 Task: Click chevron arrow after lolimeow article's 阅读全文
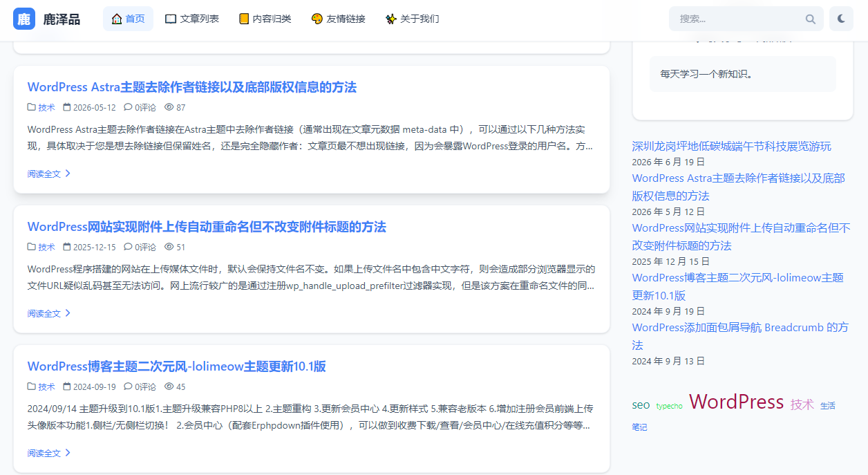click(68, 453)
